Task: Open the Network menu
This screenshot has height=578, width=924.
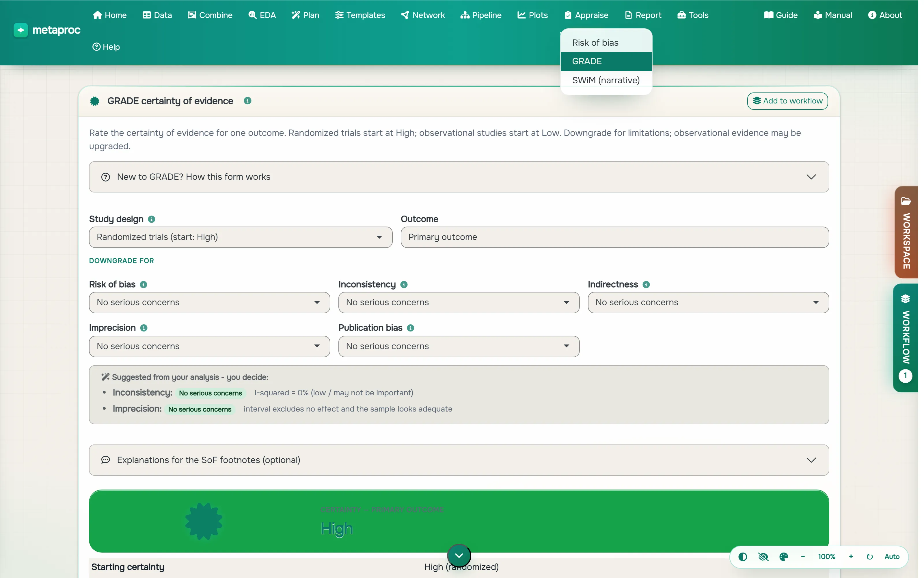Action: coord(423,15)
